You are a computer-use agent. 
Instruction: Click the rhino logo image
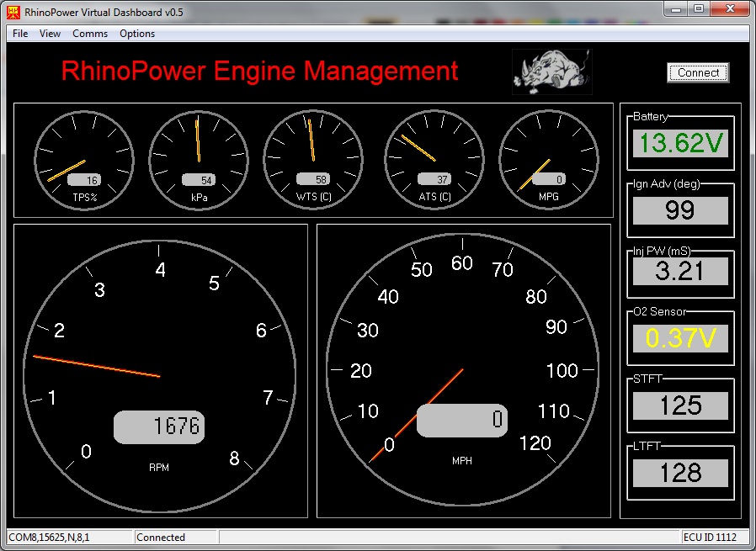(x=552, y=72)
